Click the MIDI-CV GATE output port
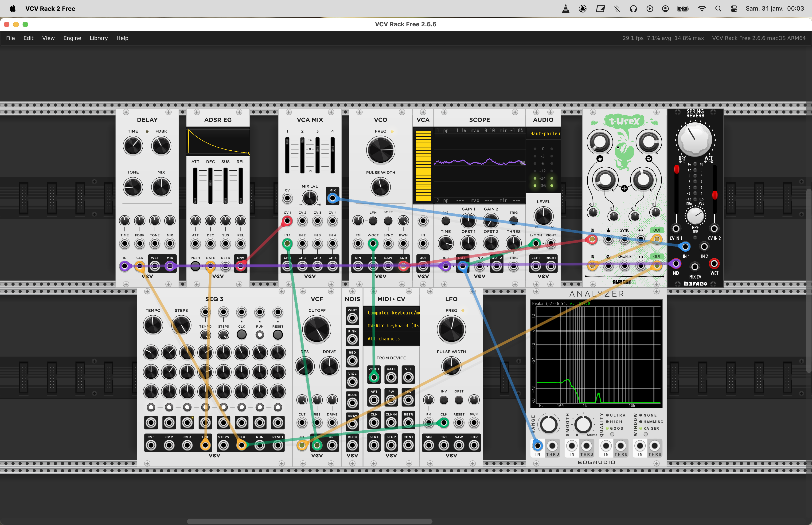The height and width of the screenshot is (525, 812). tap(391, 377)
